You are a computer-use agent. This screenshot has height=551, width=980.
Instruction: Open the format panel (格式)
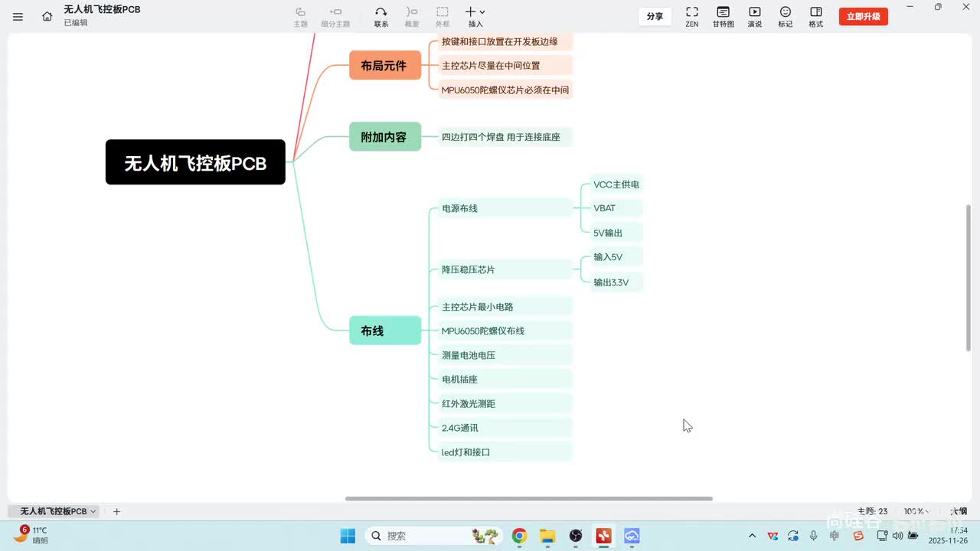pos(816,16)
